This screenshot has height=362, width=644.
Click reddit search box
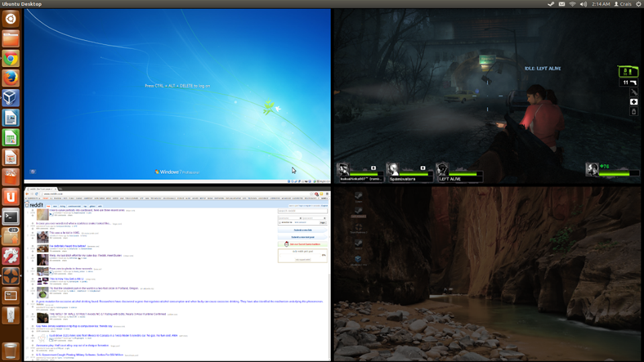pyautogui.click(x=303, y=211)
